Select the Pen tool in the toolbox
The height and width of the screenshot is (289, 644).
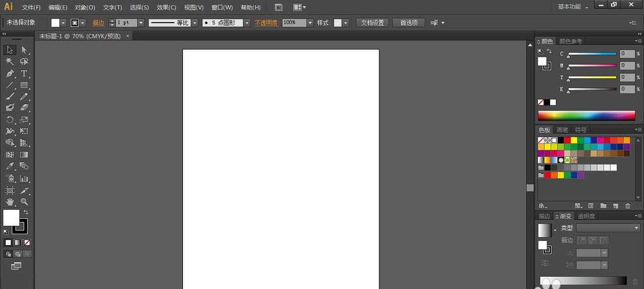10,73
